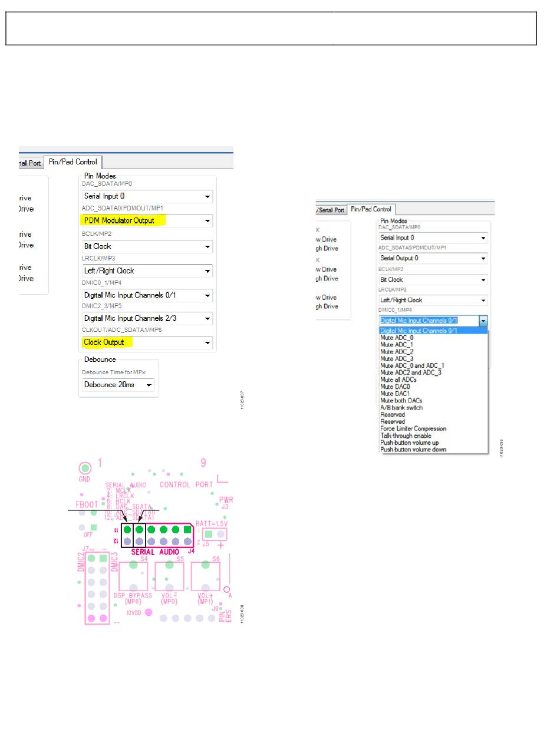Open the Digital Mic Input Channels 2/3 dropdown
Screen dimensions: 560x739
point(147,319)
